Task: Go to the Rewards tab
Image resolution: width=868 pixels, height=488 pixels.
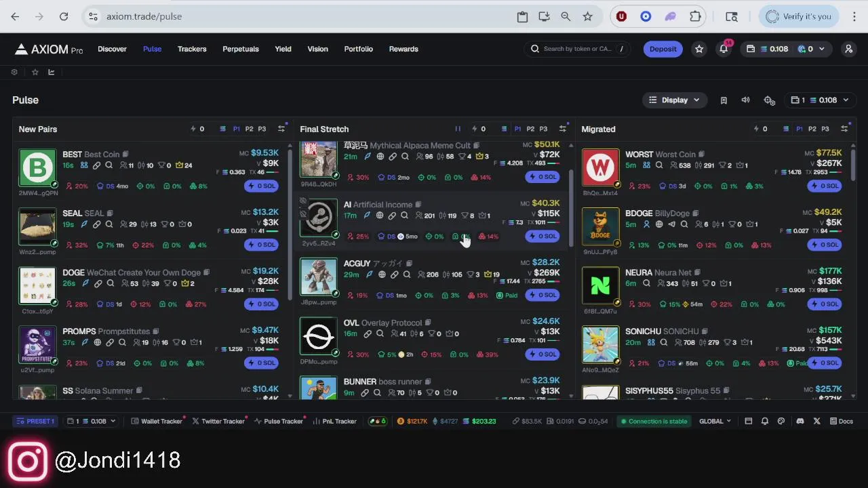Action: pos(403,49)
